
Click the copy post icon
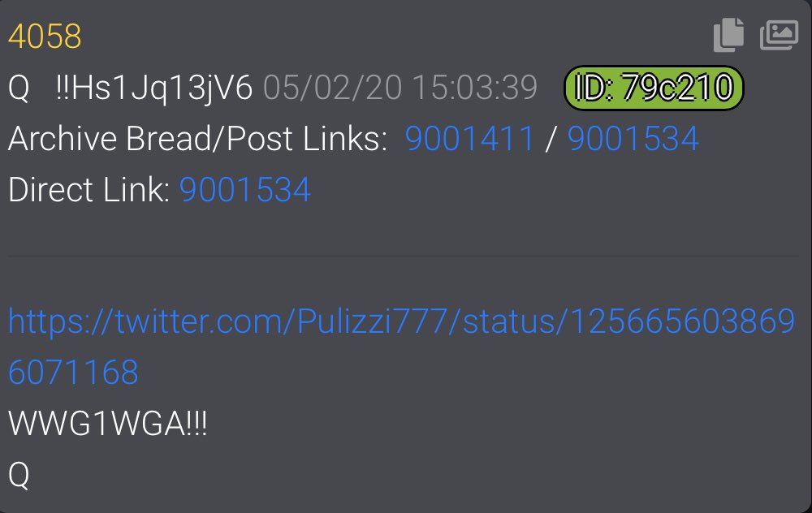click(x=728, y=35)
